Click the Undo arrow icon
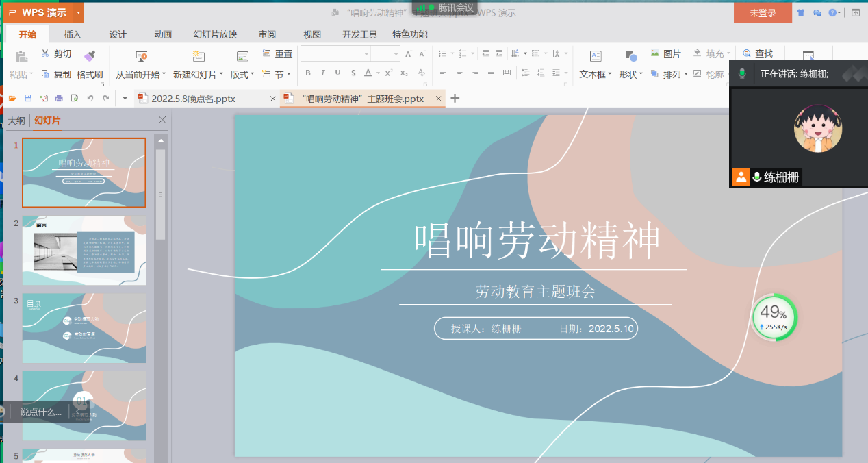Screen dimensions: 868x463 tap(90, 99)
